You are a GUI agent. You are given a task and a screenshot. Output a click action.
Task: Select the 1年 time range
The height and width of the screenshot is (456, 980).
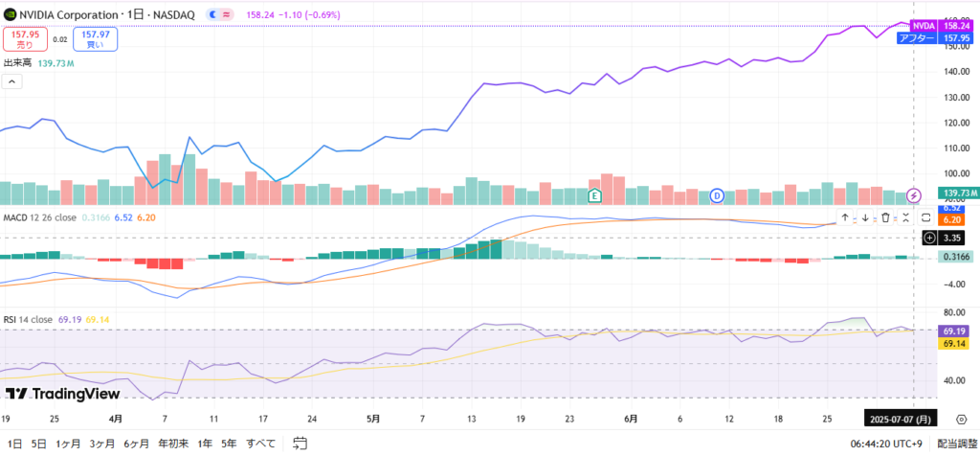tap(205, 445)
